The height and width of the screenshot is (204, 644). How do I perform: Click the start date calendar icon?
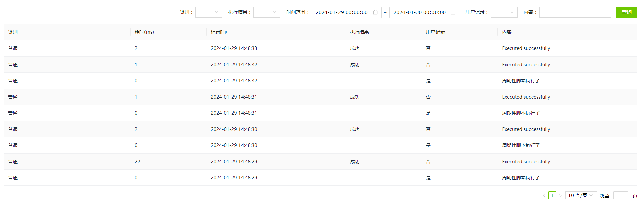pos(375,12)
